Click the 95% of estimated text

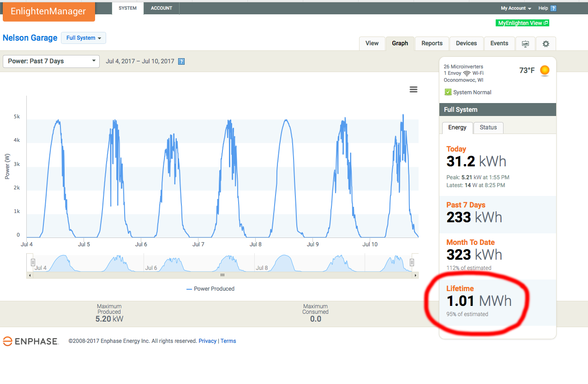(x=467, y=314)
